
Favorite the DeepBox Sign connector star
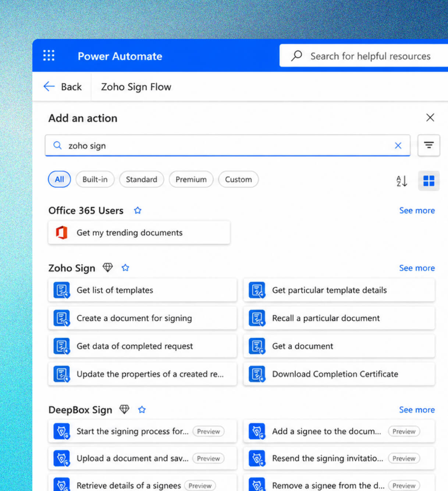pos(142,409)
